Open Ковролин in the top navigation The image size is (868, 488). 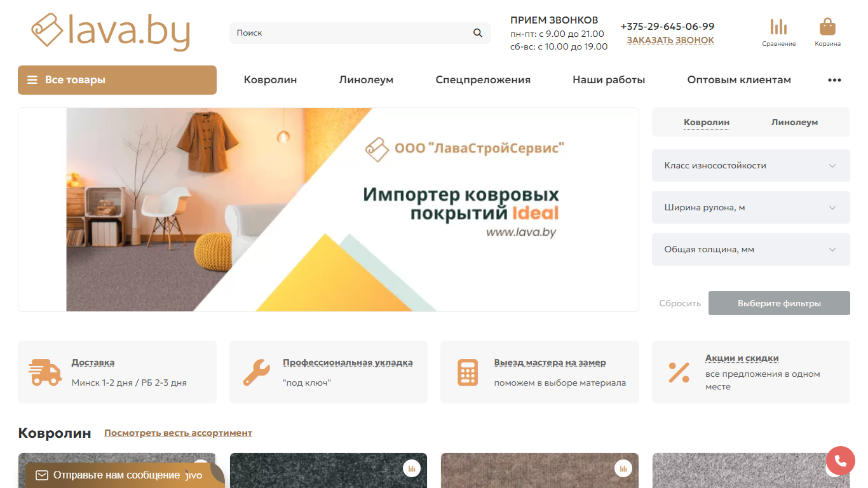click(x=271, y=80)
